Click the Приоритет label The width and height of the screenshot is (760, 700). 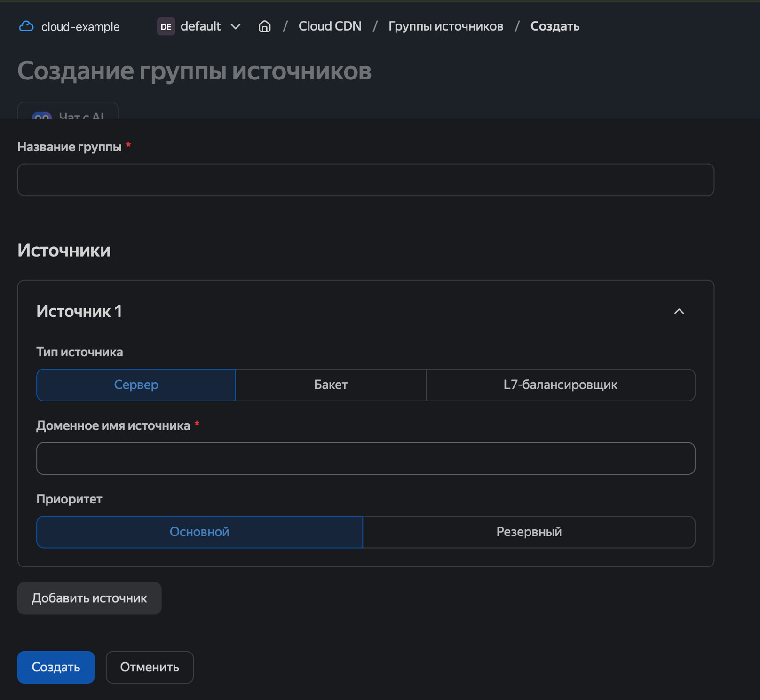point(69,499)
